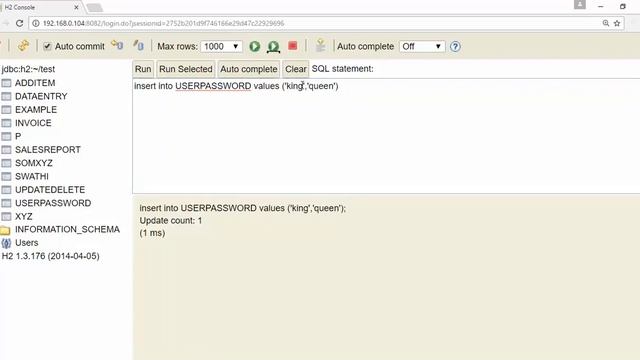Click the bookmark star icon
The height and width of the screenshot is (360, 640).
point(617,23)
